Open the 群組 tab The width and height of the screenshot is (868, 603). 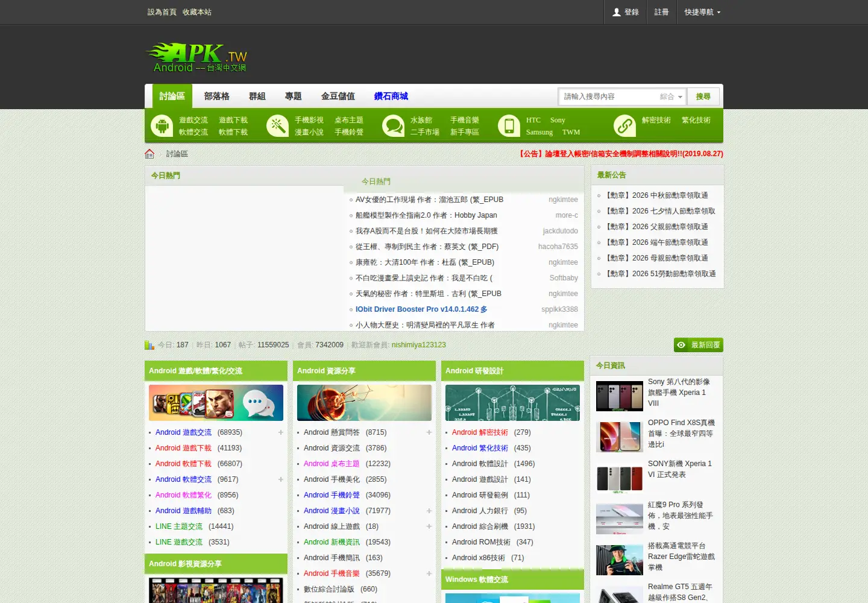(x=257, y=96)
